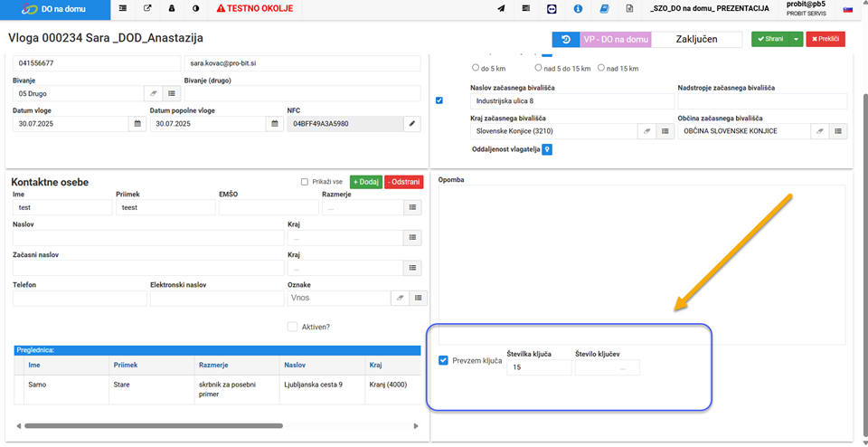Clear the Bivanje field with eraser icon
Image resolution: width=868 pixels, height=447 pixels.
coord(153,94)
